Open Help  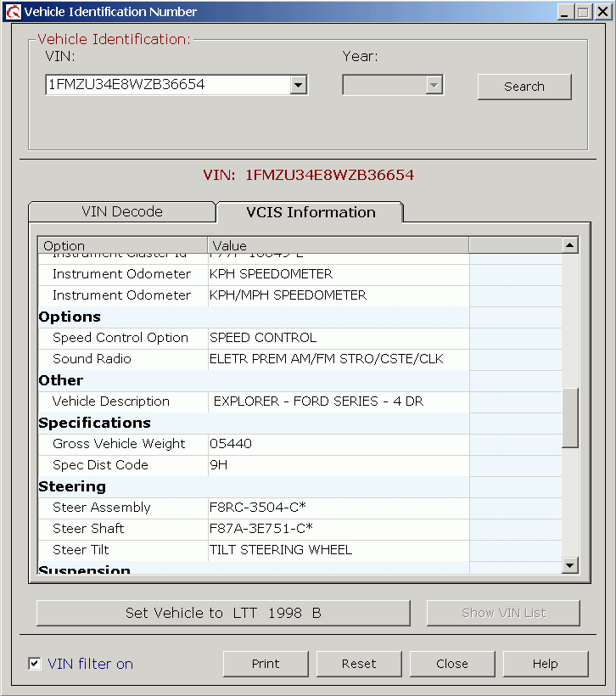pyautogui.click(x=545, y=664)
